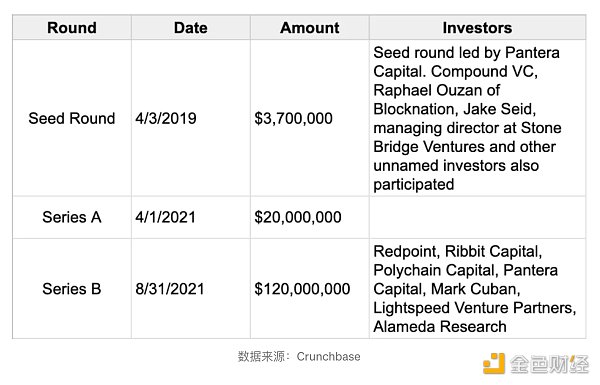600x385 pixels.
Task: Select the $3,700,000 amount cell
Action: click(310, 118)
